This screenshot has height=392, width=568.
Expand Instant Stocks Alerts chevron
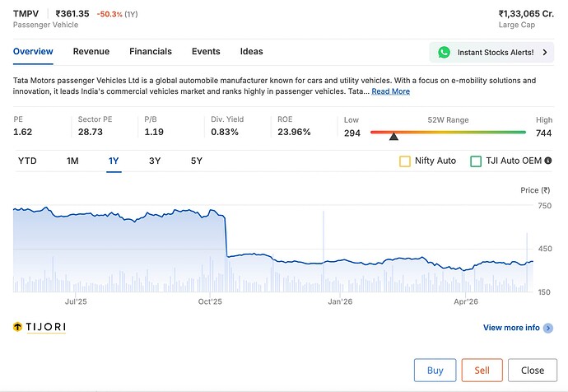[x=545, y=52]
